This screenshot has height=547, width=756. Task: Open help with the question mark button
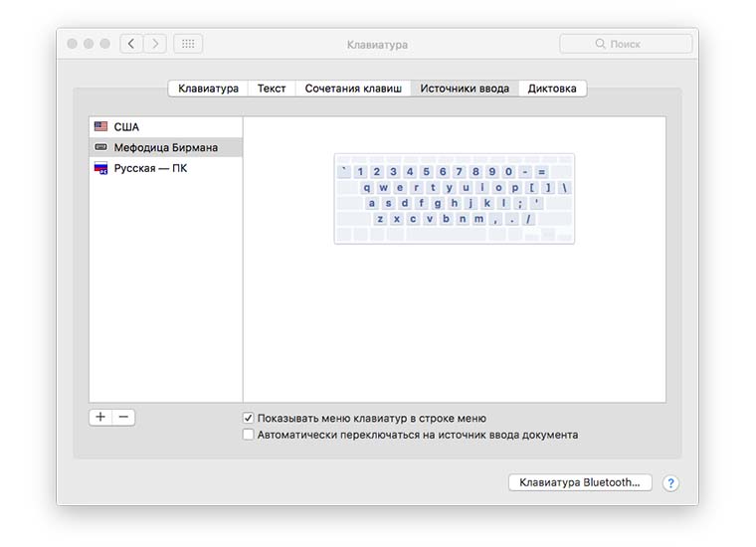click(x=670, y=483)
